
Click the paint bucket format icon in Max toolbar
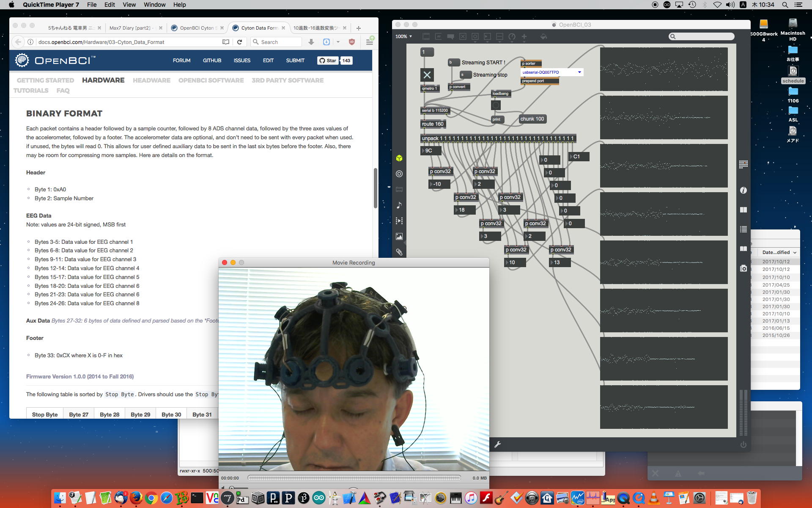click(x=543, y=37)
